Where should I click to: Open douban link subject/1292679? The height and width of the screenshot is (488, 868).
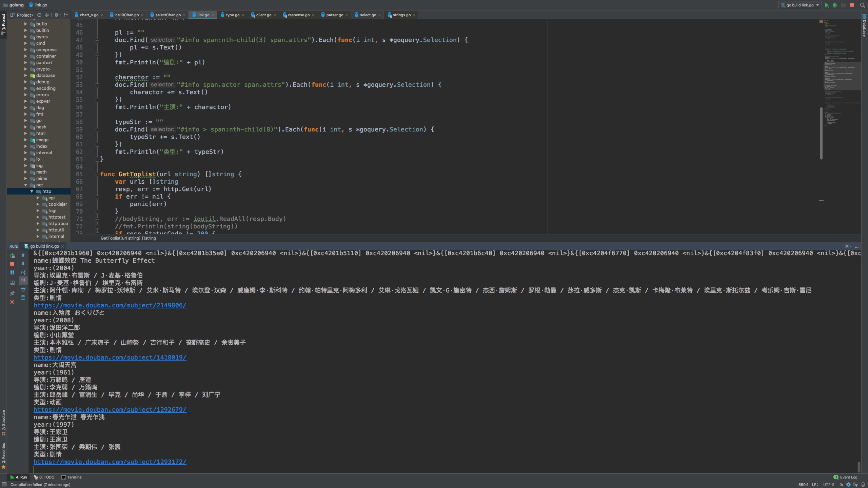click(110, 410)
